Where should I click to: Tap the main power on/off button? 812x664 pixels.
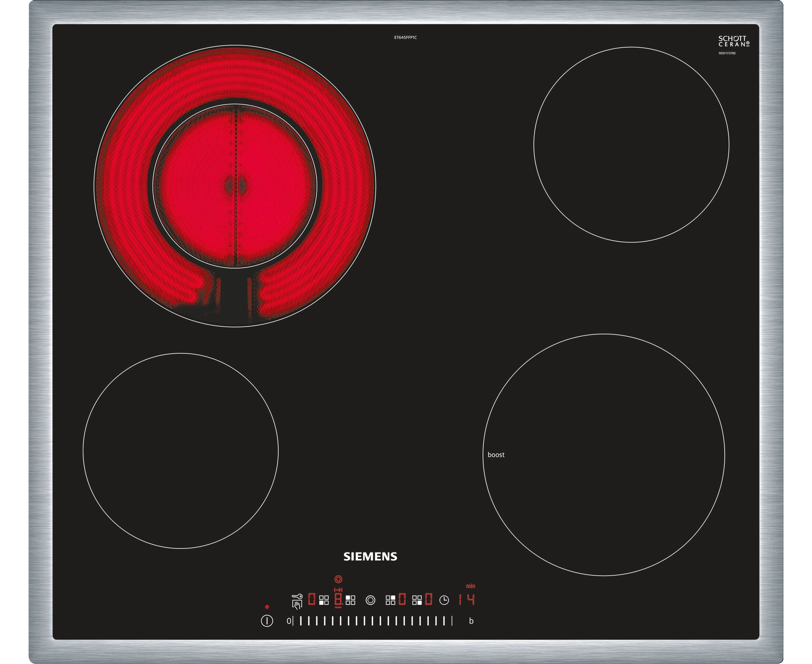tap(267, 621)
